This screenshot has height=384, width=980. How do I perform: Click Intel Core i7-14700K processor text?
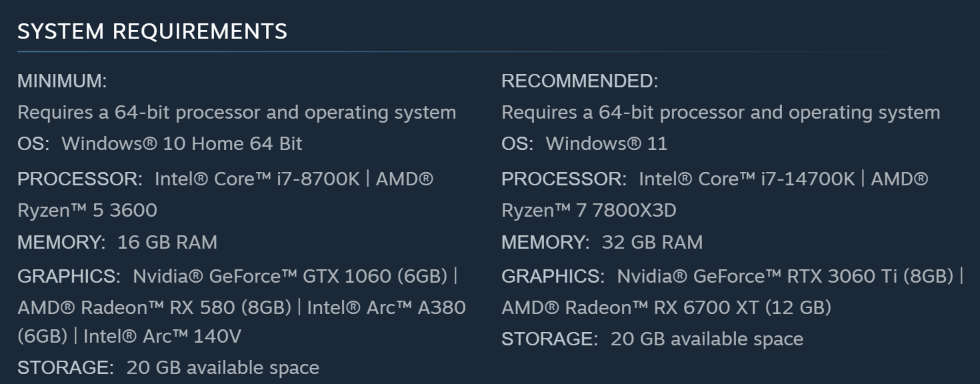(x=746, y=179)
